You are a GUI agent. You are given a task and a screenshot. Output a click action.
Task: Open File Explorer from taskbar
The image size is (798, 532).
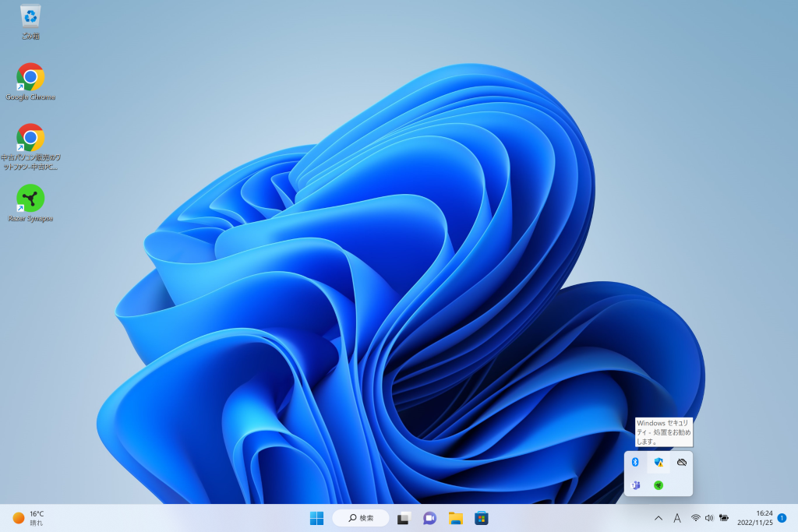[456, 518]
